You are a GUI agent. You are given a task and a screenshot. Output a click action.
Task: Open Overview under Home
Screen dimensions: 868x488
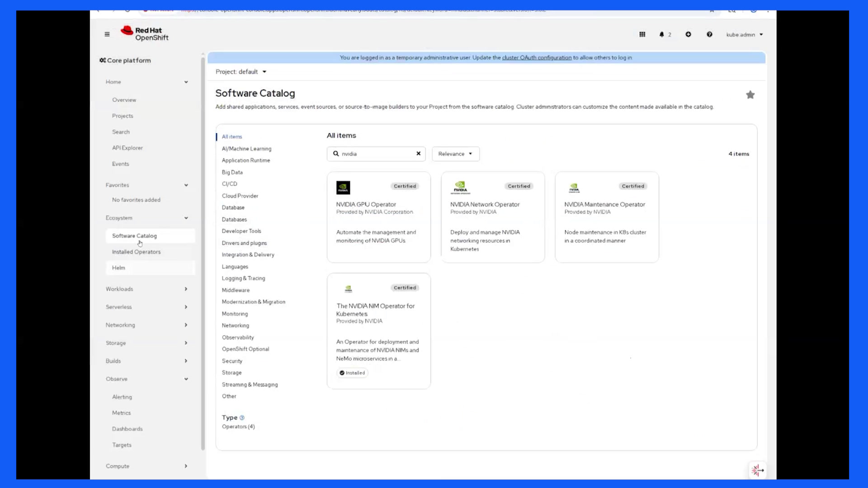click(x=124, y=100)
